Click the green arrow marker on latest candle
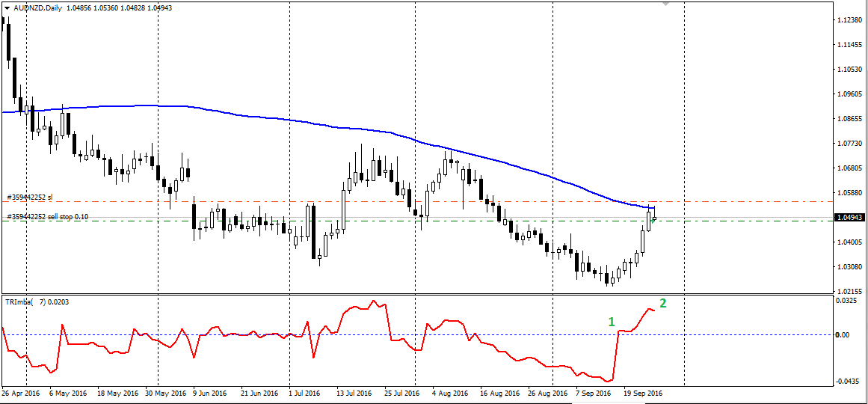868x404 pixels. pos(653,220)
